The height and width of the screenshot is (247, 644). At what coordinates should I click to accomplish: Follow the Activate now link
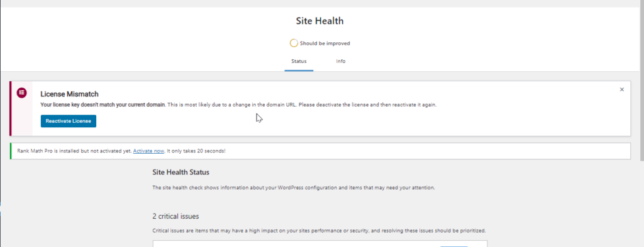tap(148, 151)
